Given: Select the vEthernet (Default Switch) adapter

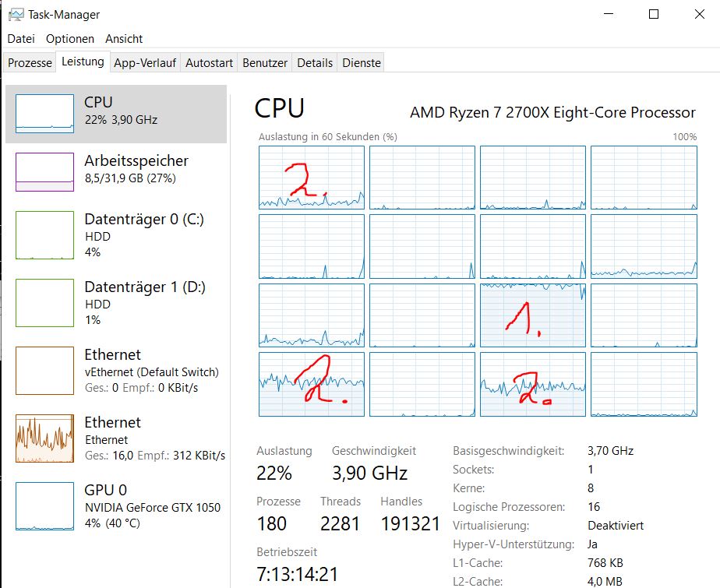Looking at the screenshot, I should coord(44,371).
